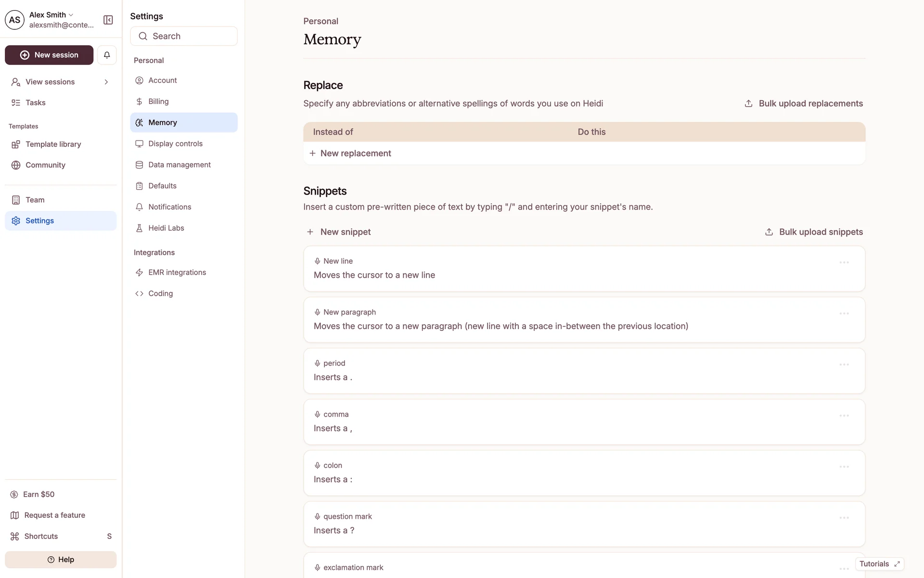The width and height of the screenshot is (924, 578).
Task: Click the settings Search field
Action: pyautogui.click(x=184, y=36)
